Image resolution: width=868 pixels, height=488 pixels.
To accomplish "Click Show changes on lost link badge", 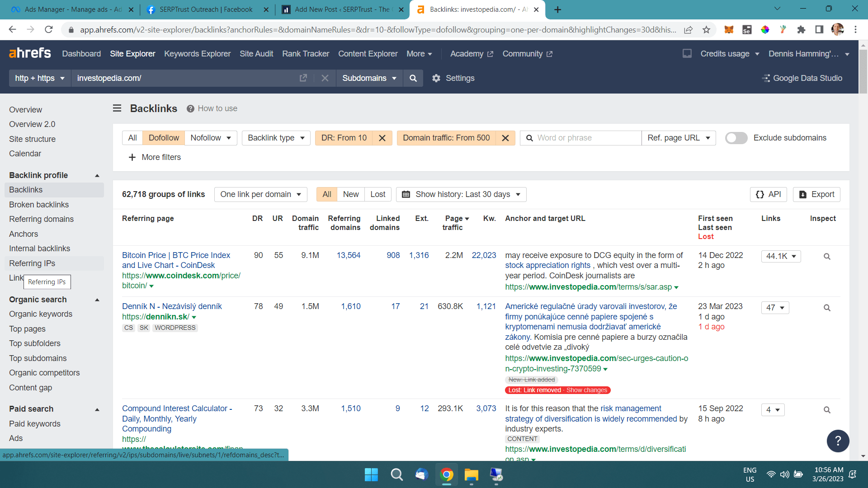I will (x=587, y=390).
